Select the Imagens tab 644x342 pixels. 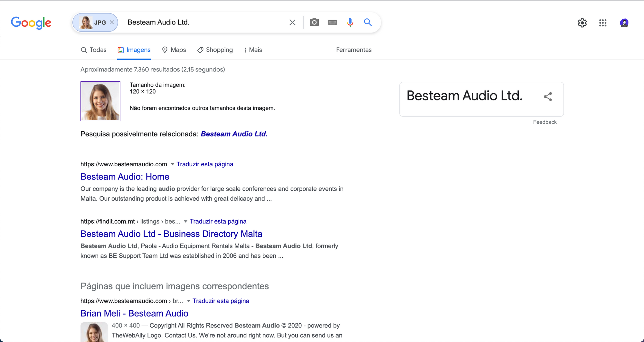[x=134, y=50]
